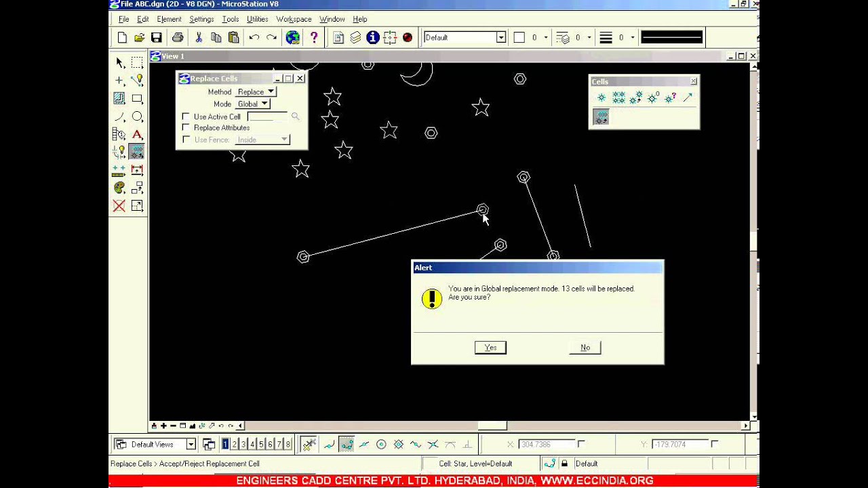Open the line weight dropdown arrow
This screenshot has width=868, height=488.
(633, 38)
